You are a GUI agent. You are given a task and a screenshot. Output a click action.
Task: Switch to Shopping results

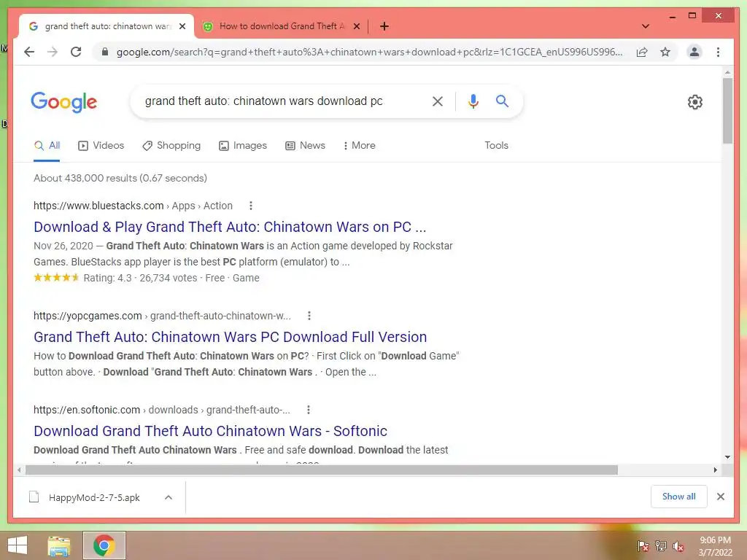(171, 146)
